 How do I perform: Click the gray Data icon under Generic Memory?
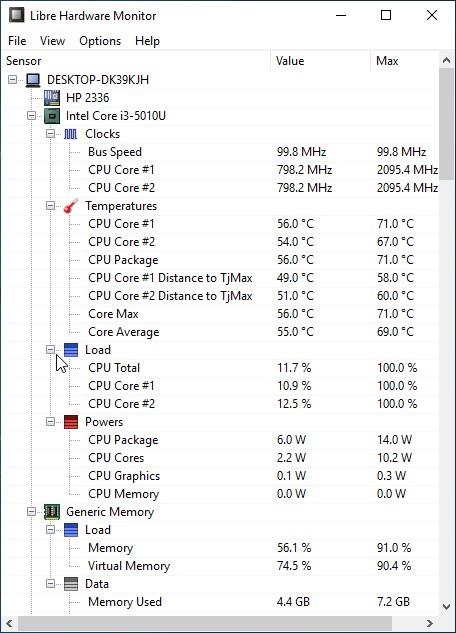pyautogui.click(x=71, y=584)
